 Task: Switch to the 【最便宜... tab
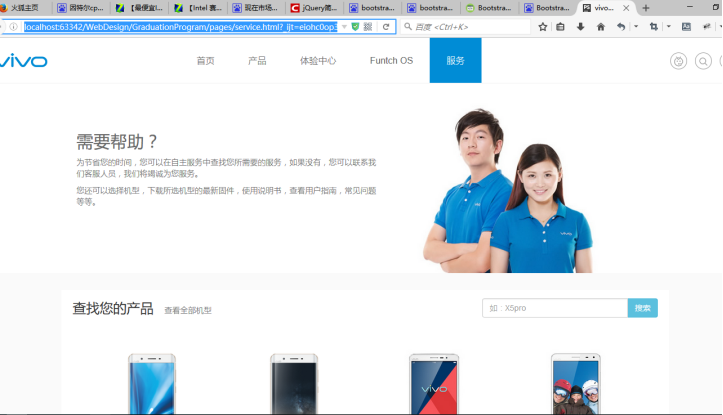tap(140, 8)
